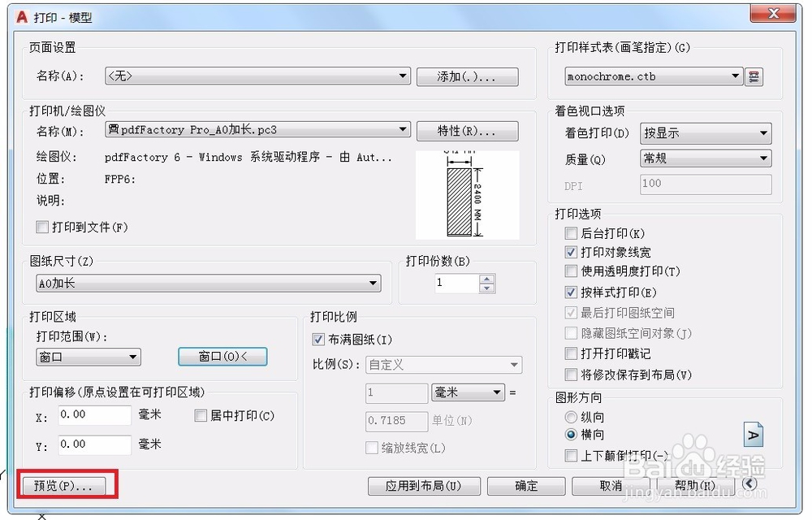The width and height of the screenshot is (812, 520).
Task: Open the paper size A0 dropdown
Action: click(208, 284)
